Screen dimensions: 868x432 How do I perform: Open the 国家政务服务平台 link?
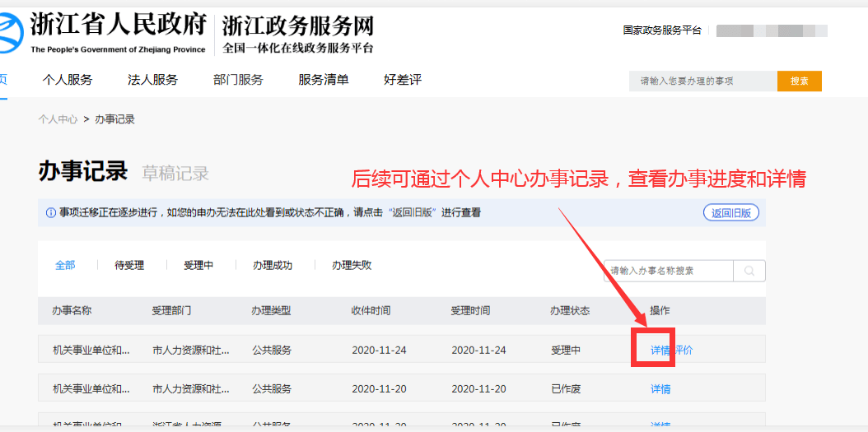click(662, 30)
